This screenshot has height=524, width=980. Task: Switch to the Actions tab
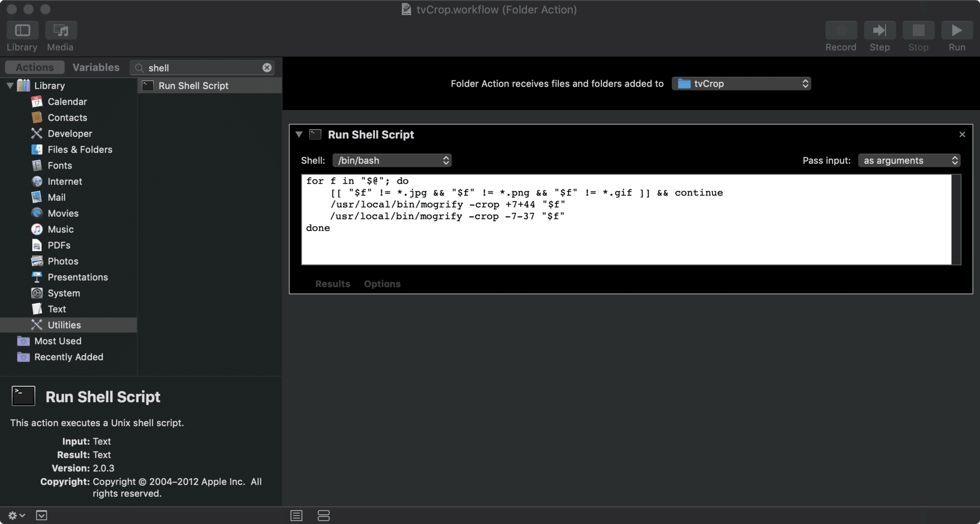point(35,67)
